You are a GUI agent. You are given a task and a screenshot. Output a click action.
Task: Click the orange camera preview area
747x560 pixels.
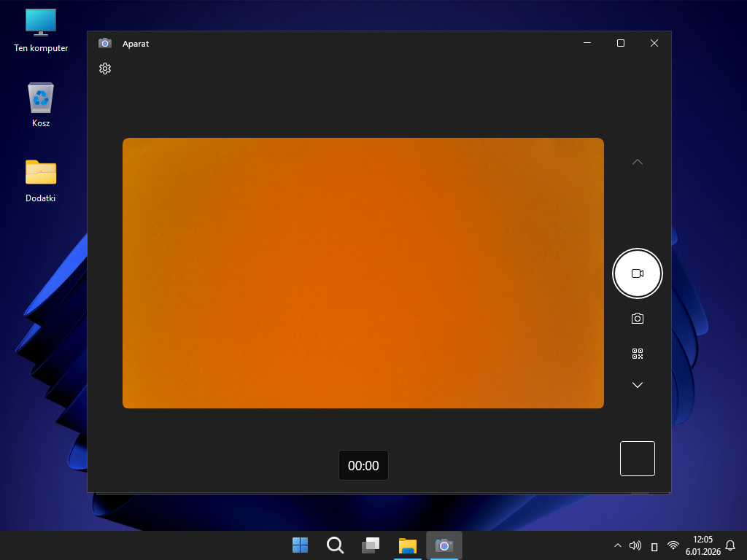pyautogui.click(x=363, y=273)
